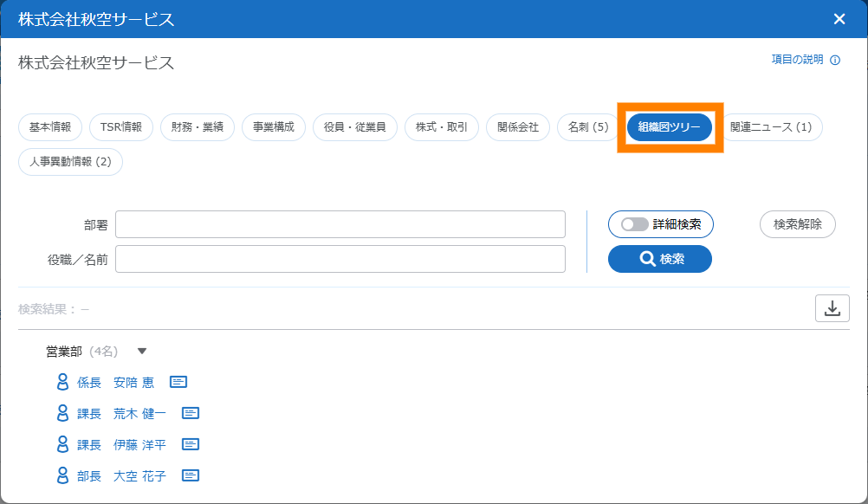Collapse the 営業部 department tree
Viewport: 868px width, 504px height.
(x=142, y=352)
